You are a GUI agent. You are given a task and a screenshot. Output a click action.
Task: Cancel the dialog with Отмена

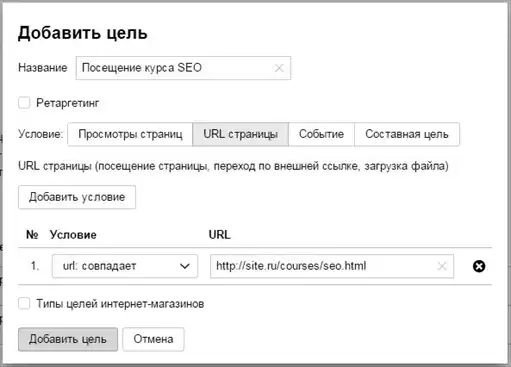[x=153, y=339]
